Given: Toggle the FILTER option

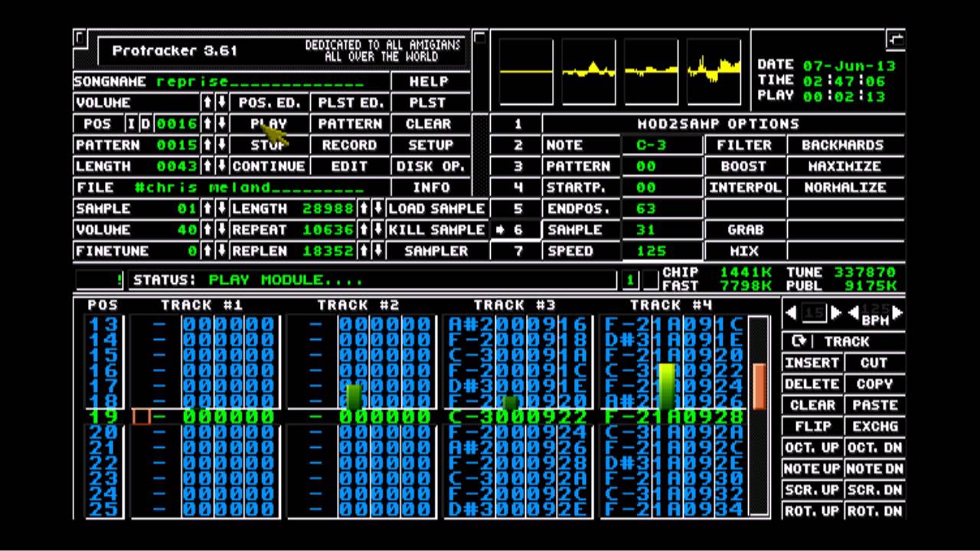Looking at the screenshot, I should click(744, 145).
